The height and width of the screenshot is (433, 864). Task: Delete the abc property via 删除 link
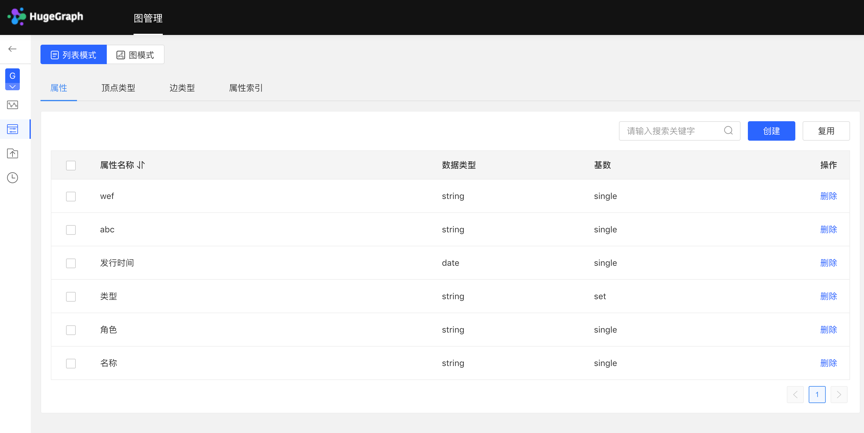828,230
